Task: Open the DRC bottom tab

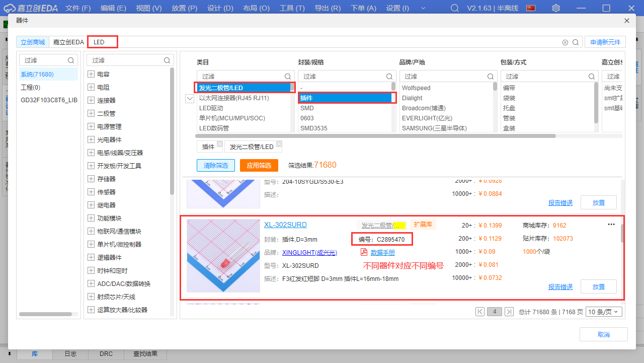Action: click(x=106, y=354)
